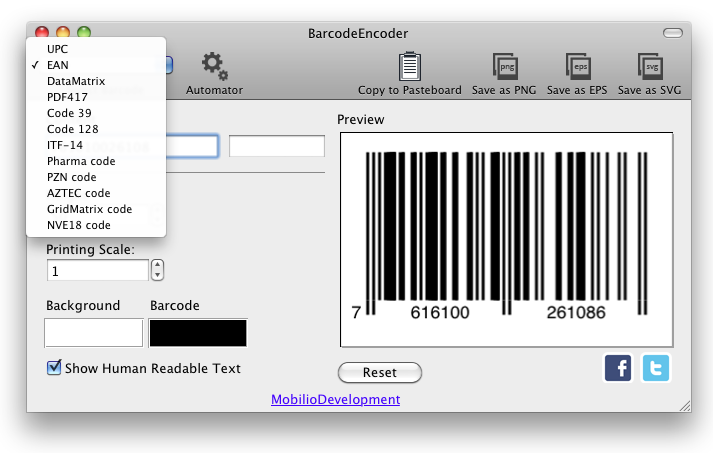The image size is (713, 453).
Task: Choose AZTEC code from the menu
Action: (x=96, y=193)
